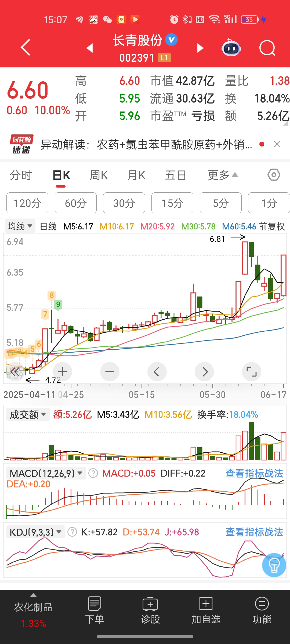Tap the floating lightbulb tips button
290x644 pixels.
274,565
